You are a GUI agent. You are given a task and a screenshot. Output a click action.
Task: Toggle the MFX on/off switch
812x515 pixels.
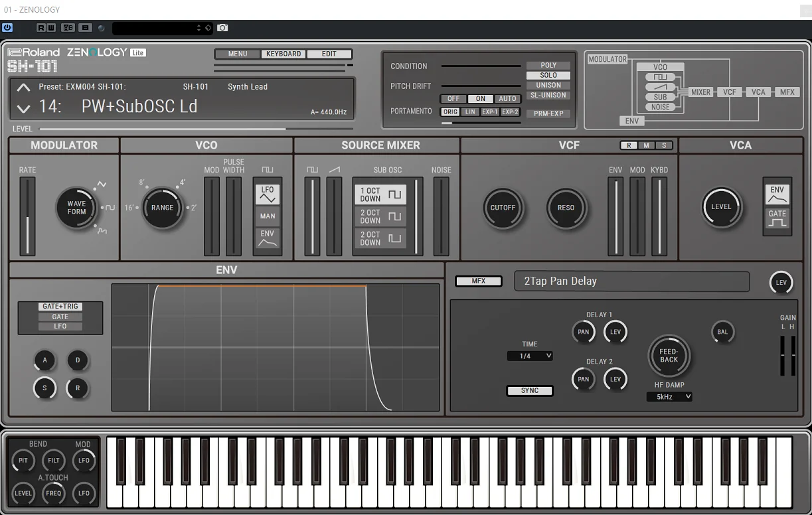click(479, 281)
